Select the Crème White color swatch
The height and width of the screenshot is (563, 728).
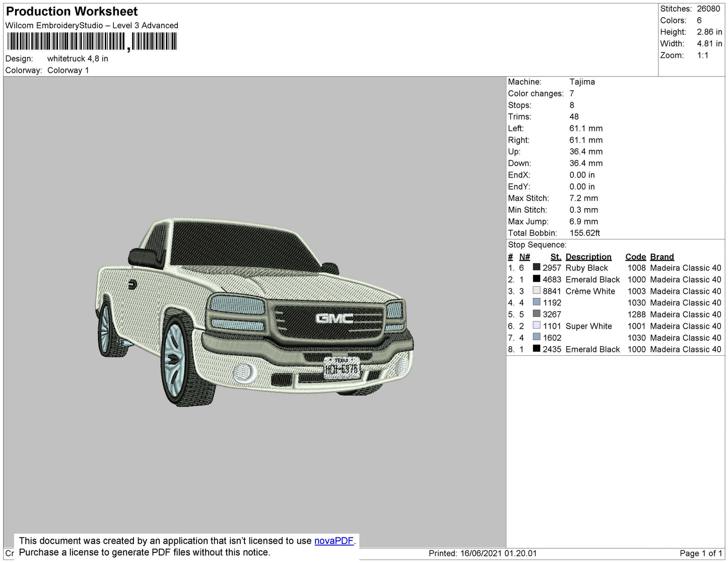(x=537, y=290)
